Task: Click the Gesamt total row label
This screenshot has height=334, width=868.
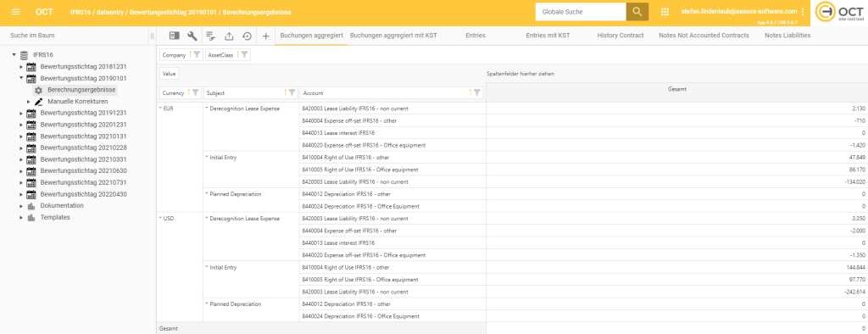Action: click(x=168, y=328)
